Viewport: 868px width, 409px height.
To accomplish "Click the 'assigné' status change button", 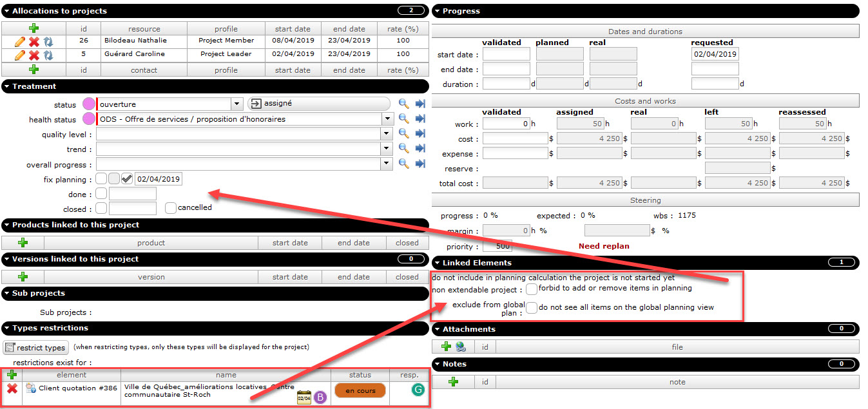I will point(319,104).
